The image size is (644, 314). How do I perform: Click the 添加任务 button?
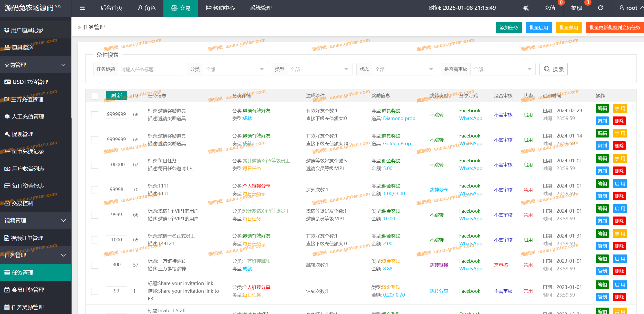click(x=508, y=28)
